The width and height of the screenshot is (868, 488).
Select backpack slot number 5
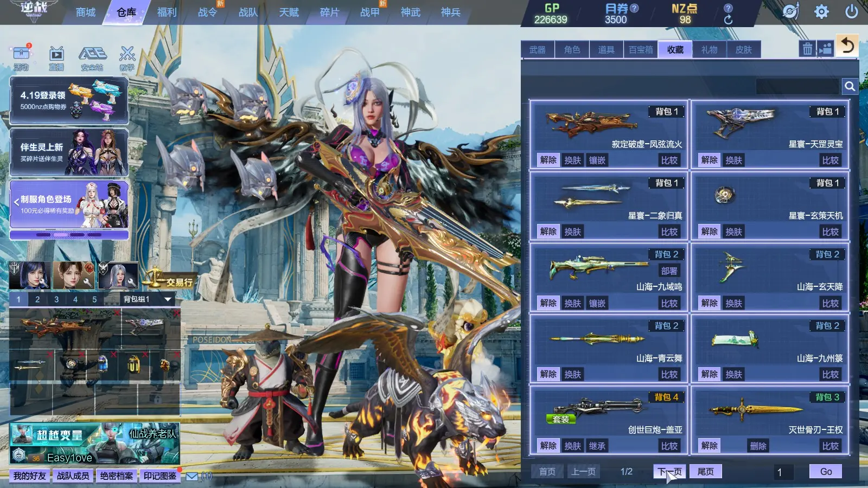click(x=94, y=299)
